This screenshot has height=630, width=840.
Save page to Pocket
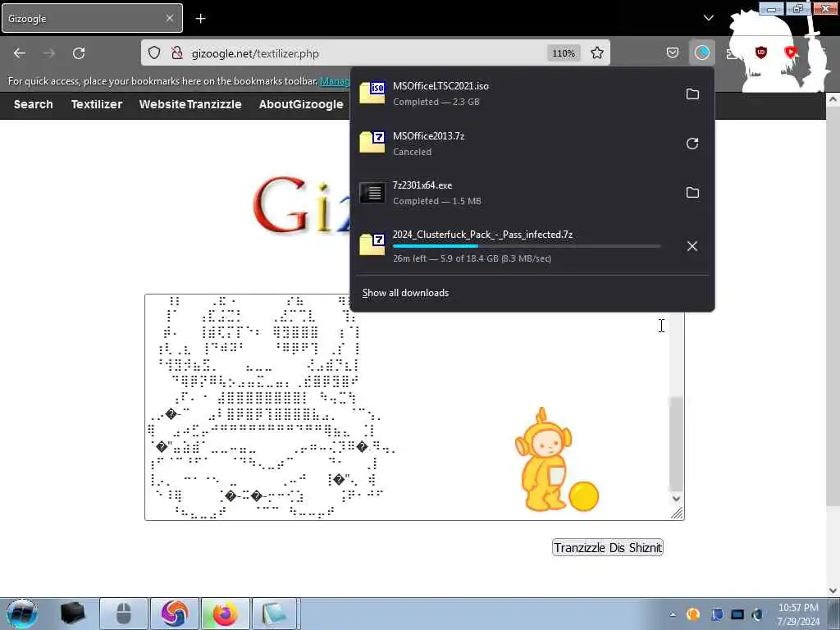click(673, 52)
